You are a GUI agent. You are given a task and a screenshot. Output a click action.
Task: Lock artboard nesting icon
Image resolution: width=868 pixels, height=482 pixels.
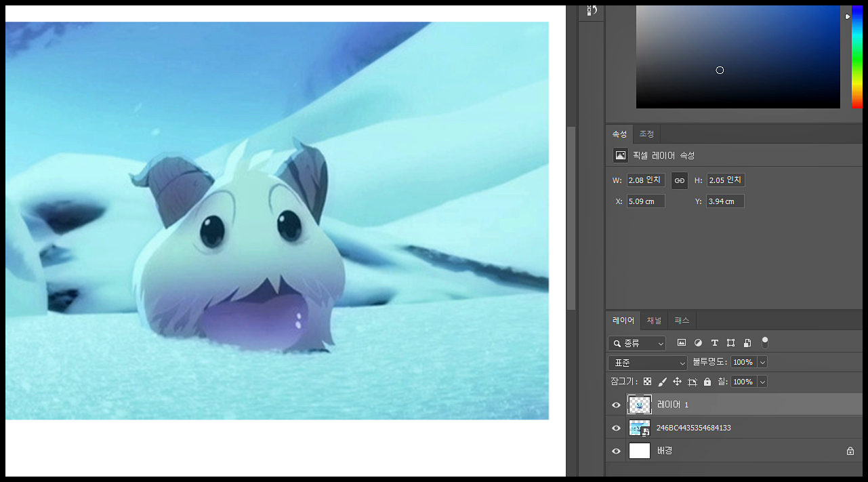pos(692,382)
